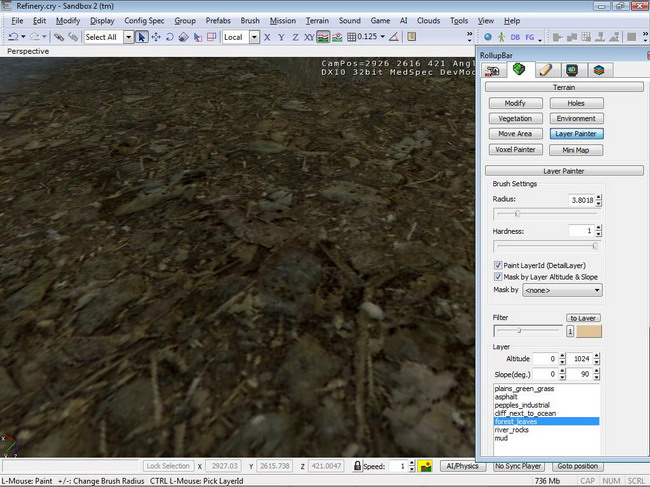This screenshot has height=487, width=650.
Task: Uncheck Paint LayerId (DetailLayer)
Action: pos(498,265)
